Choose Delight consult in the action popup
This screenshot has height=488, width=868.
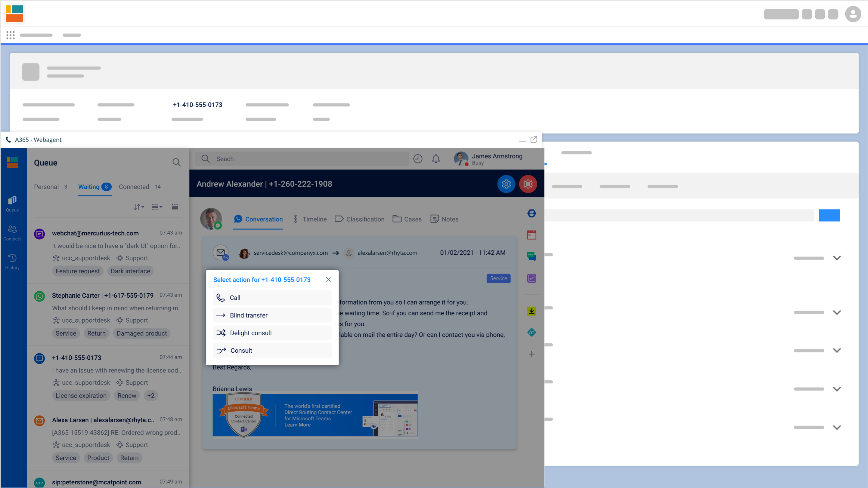[272, 333]
